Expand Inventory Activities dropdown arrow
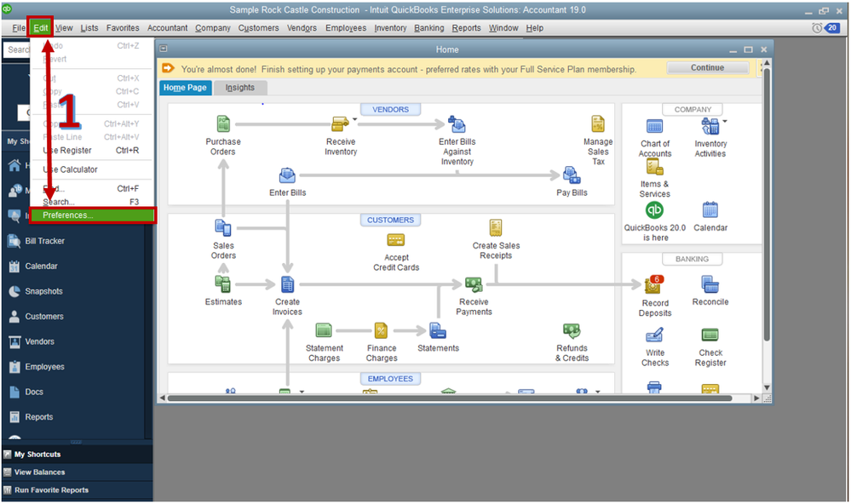The image size is (851, 504). 725,121
